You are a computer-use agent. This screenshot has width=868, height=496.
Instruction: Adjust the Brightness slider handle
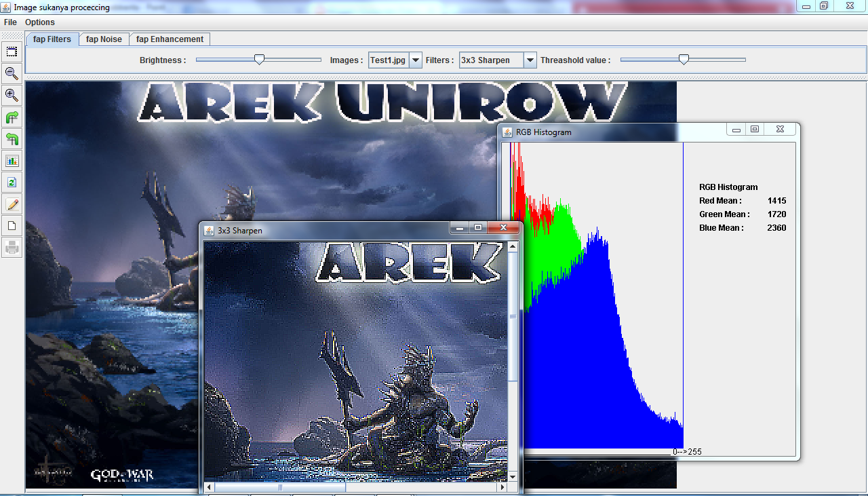[259, 60]
